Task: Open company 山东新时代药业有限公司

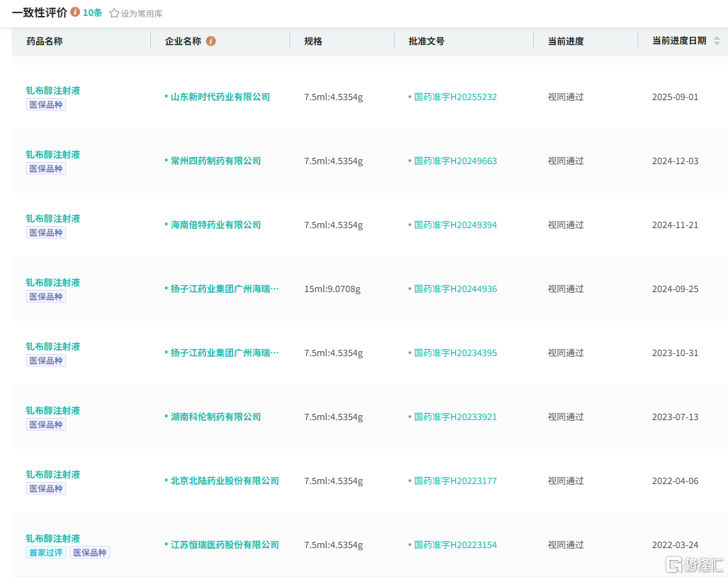Action: pyautogui.click(x=221, y=97)
